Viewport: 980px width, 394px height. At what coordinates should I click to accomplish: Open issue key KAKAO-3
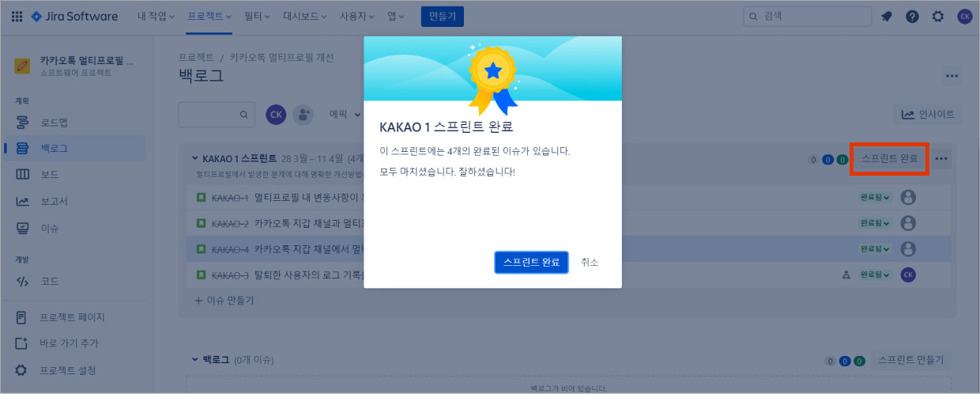pyautogui.click(x=231, y=275)
